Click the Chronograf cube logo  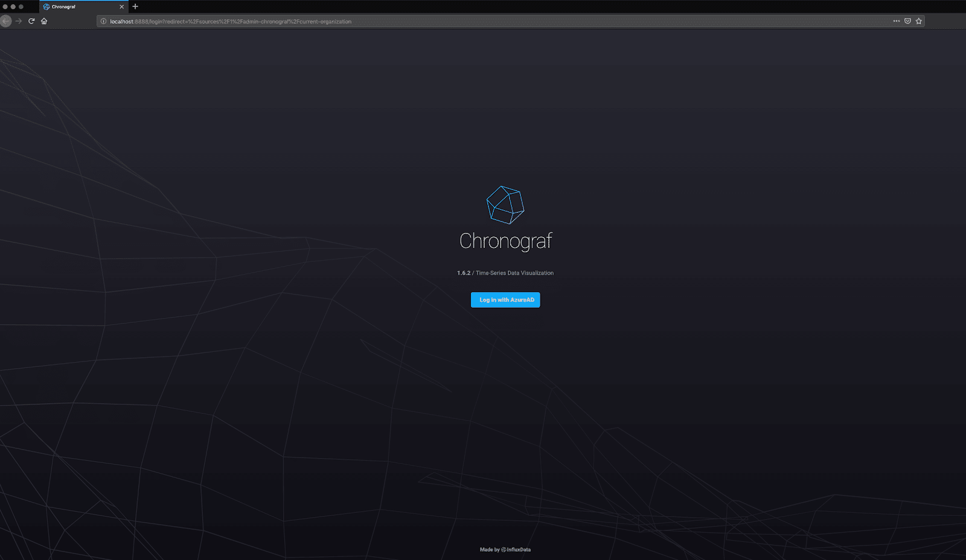tap(505, 205)
